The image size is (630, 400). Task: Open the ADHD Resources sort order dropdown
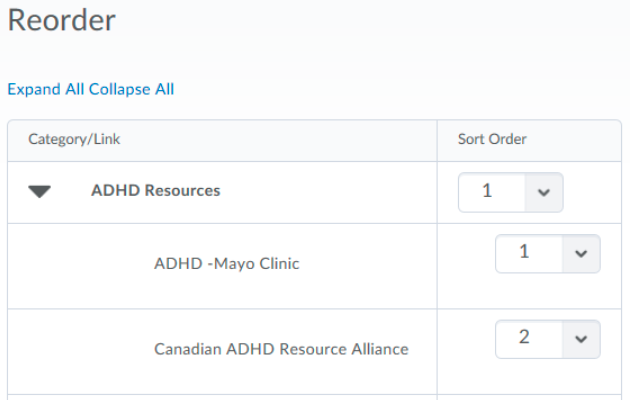click(x=510, y=192)
